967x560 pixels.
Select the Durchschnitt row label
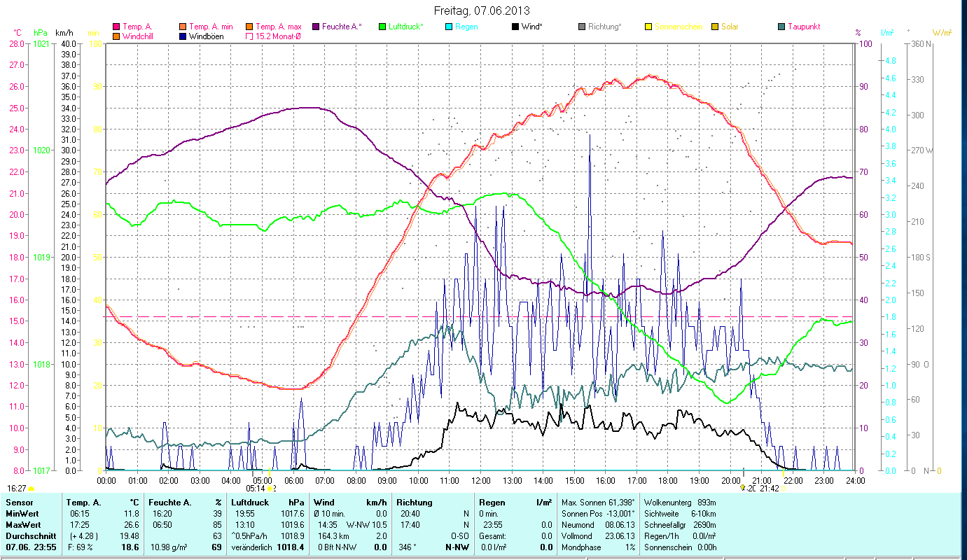29,535
